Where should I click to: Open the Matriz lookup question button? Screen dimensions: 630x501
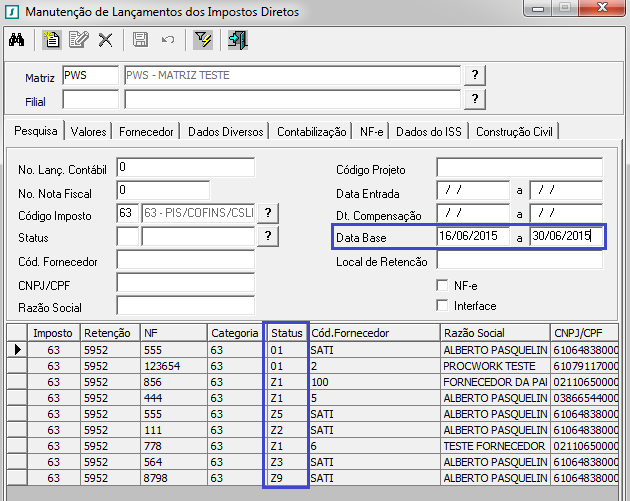click(x=476, y=76)
